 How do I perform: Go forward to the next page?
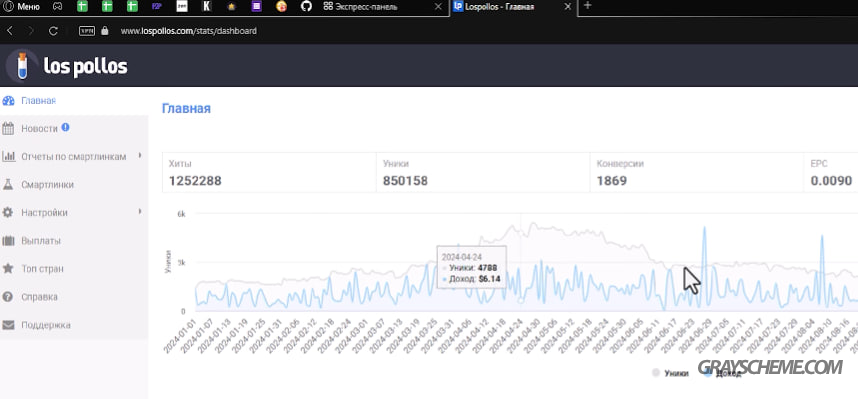(31, 31)
